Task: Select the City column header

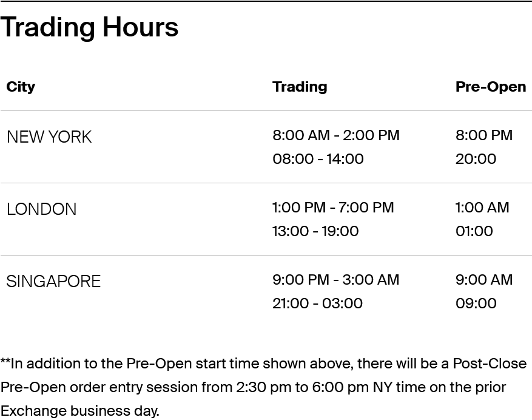Action: point(21,87)
